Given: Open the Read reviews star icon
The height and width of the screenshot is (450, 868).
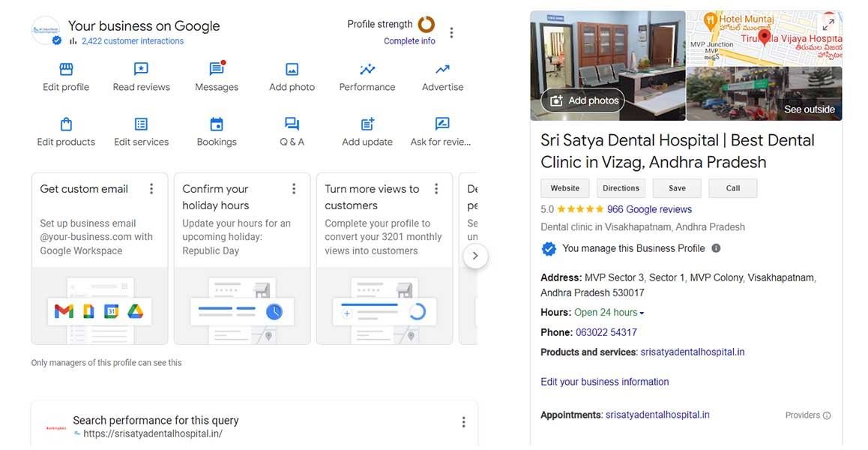Looking at the screenshot, I should tap(141, 69).
